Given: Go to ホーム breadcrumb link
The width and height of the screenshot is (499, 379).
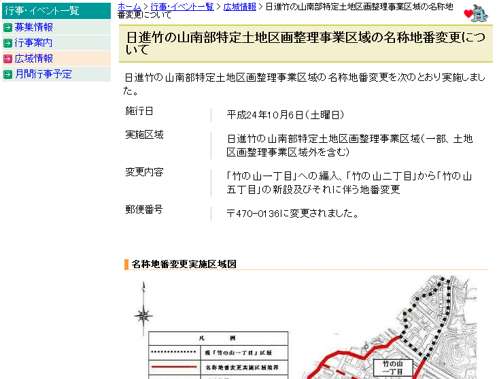Looking at the screenshot, I should 129,6.
